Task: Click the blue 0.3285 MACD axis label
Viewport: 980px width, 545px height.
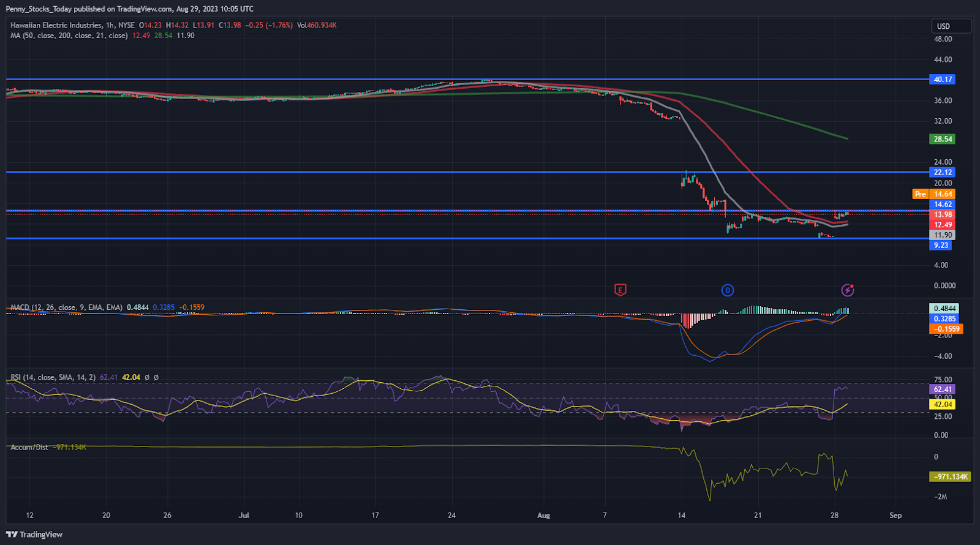Action: 944,319
